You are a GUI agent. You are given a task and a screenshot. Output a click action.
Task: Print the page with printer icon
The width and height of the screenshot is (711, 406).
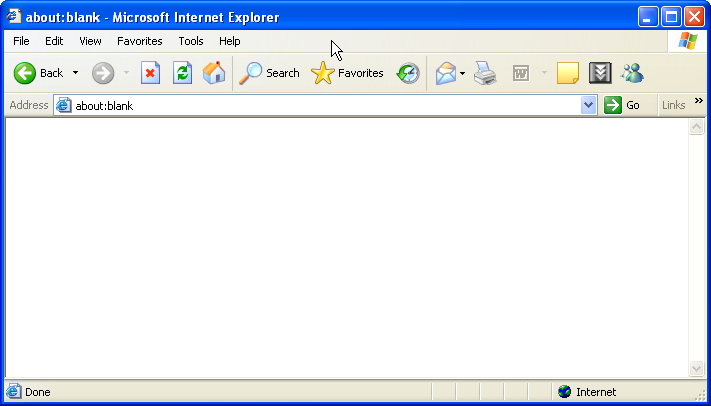point(485,73)
